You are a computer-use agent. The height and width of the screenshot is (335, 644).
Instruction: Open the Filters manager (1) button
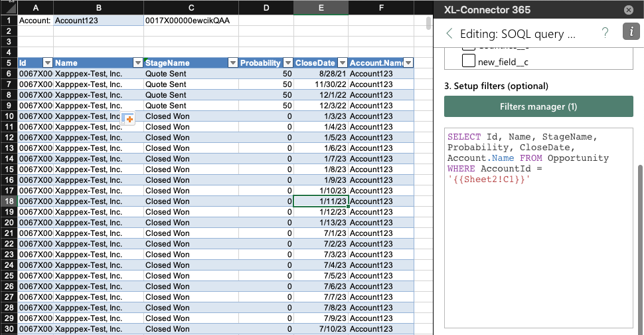coord(538,106)
